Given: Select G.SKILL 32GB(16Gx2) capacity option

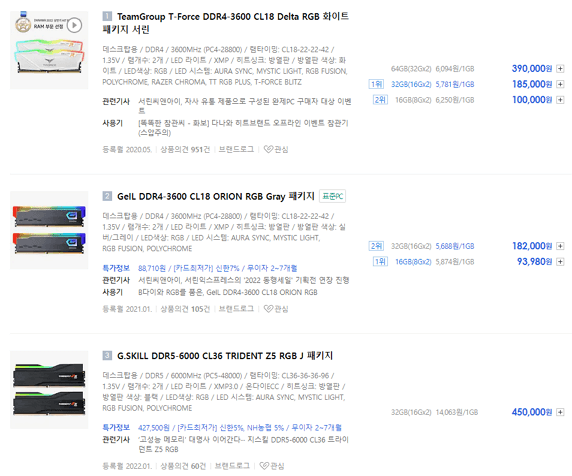Looking at the screenshot, I should pos(411,413).
